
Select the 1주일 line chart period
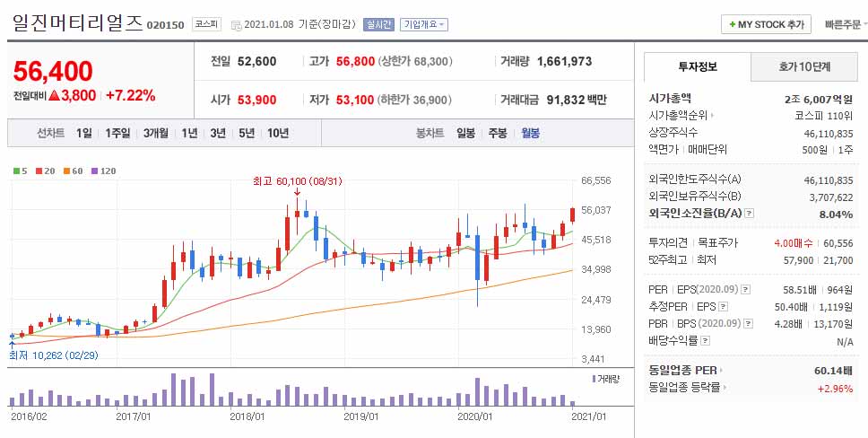tap(117, 133)
